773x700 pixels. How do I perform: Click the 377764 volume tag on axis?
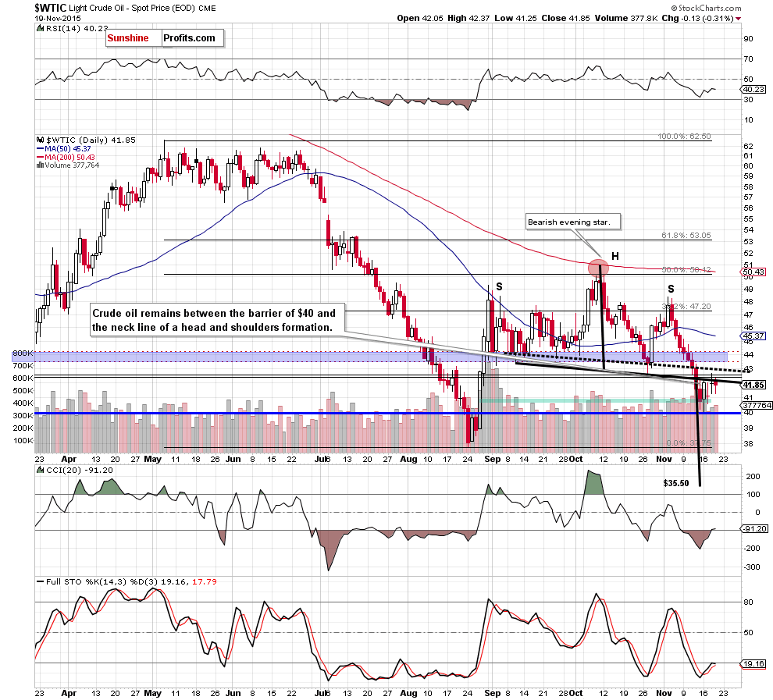tap(757, 406)
